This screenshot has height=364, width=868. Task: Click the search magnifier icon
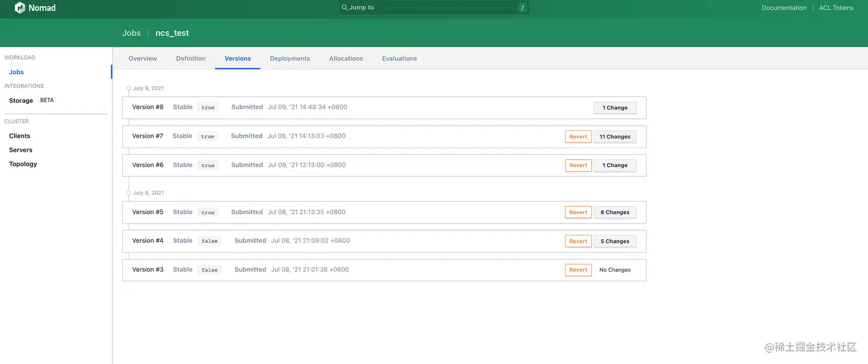coord(344,7)
